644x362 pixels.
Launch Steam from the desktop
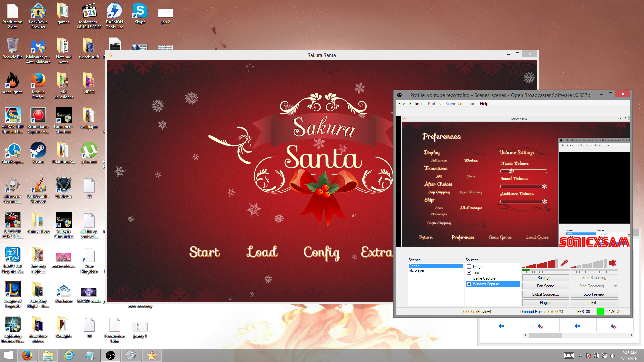click(38, 153)
